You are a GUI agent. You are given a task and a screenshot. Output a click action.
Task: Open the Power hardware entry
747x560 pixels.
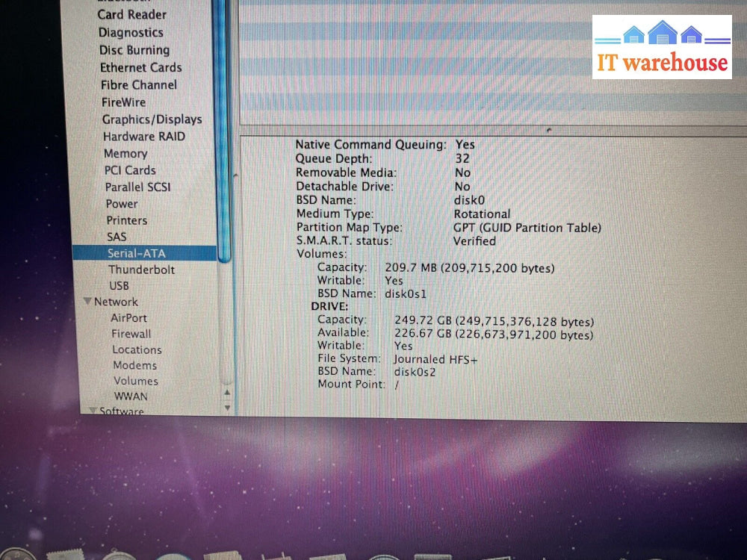pyautogui.click(x=121, y=204)
